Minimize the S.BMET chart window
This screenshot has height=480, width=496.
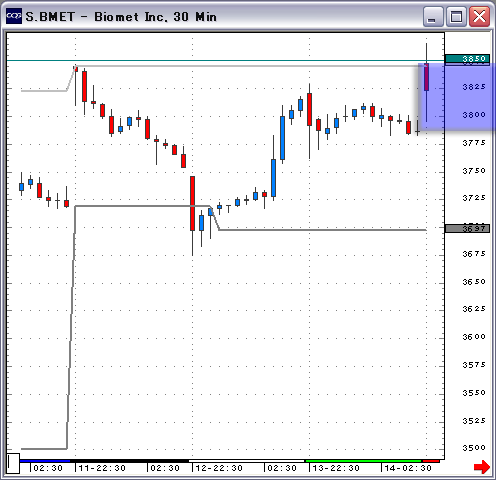[x=433, y=16]
